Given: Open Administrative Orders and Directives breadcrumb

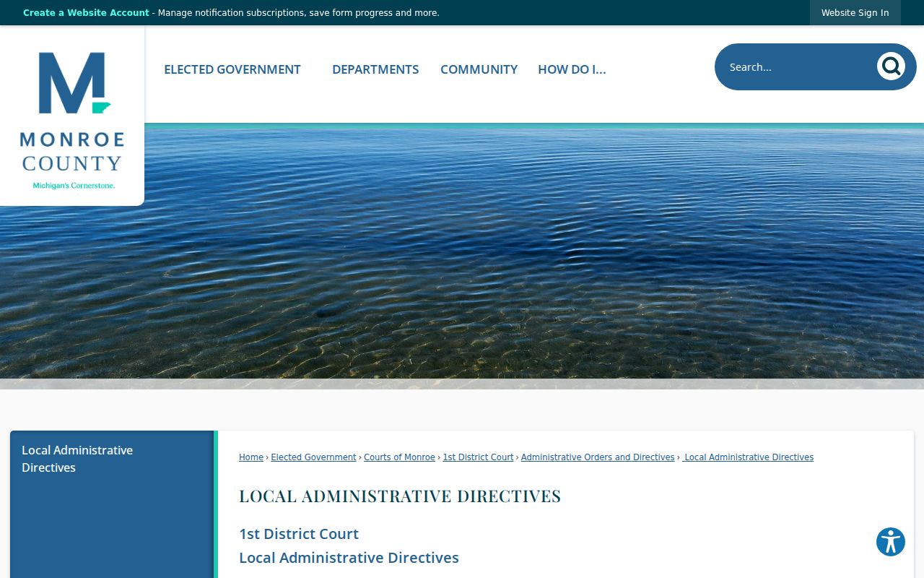Looking at the screenshot, I should pos(598,457).
